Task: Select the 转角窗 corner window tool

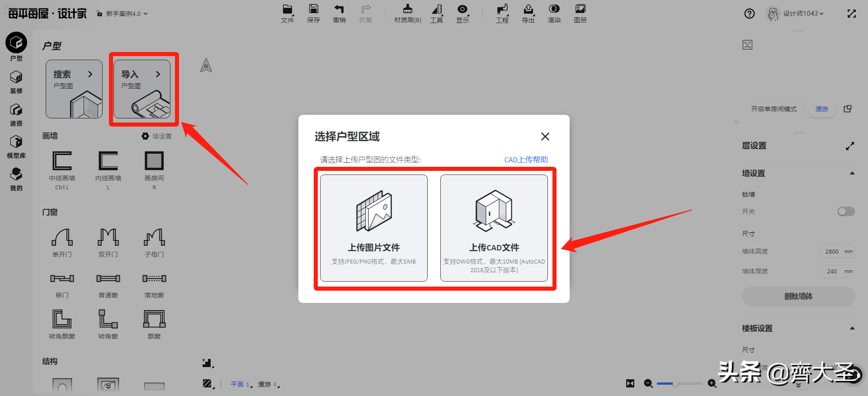Action: coord(108,324)
